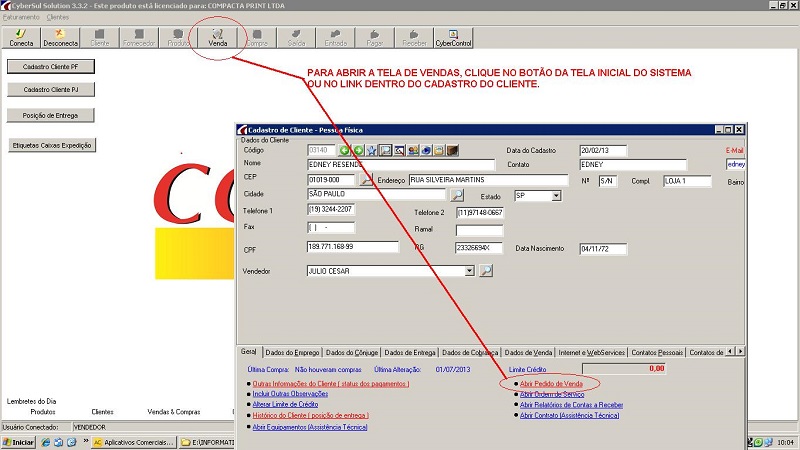Switch to Aplicativos Comerciais taskbar item
800x450 pixels.
coord(134,442)
